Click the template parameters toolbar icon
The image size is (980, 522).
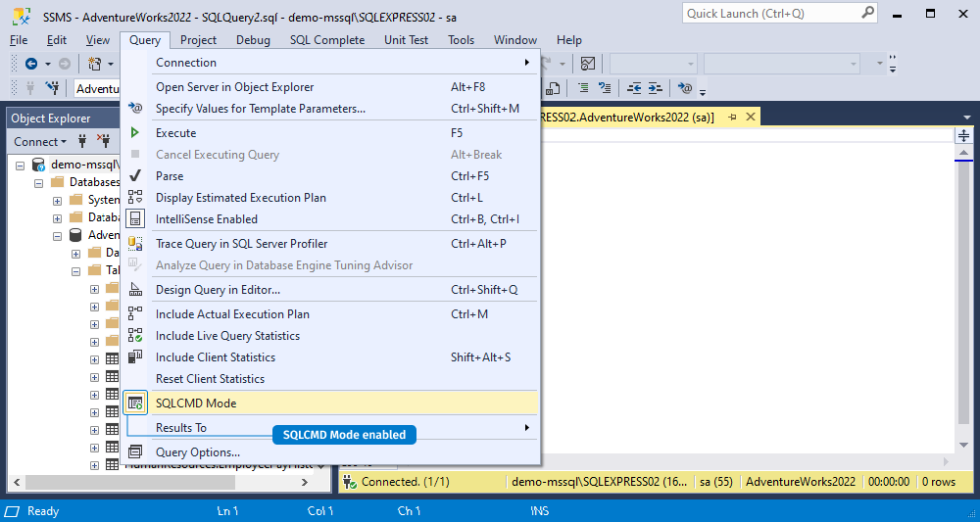click(x=685, y=88)
